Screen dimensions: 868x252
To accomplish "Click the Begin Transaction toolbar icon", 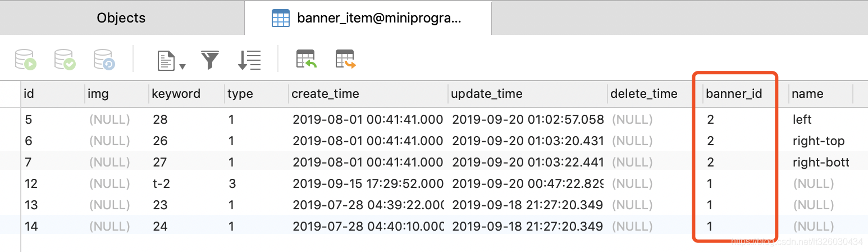I will point(26,59).
